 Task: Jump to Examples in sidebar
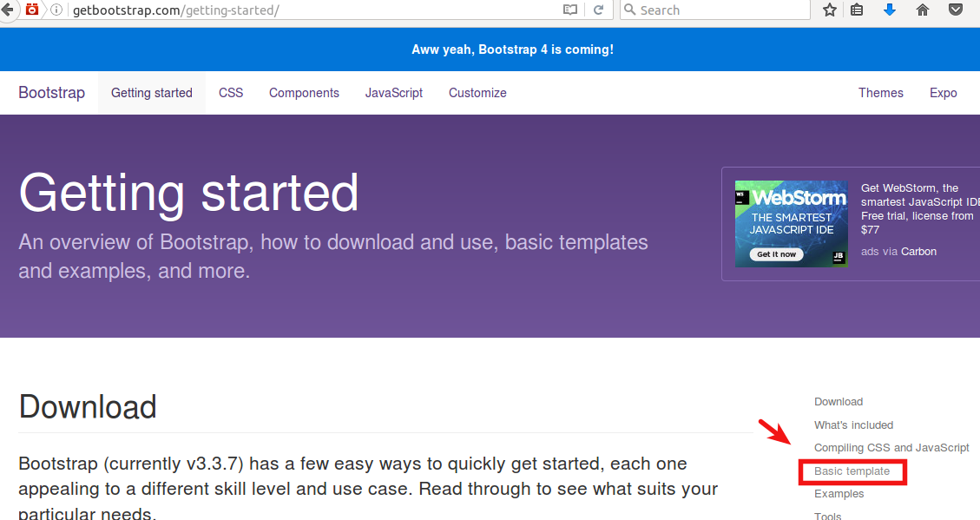coord(839,494)
